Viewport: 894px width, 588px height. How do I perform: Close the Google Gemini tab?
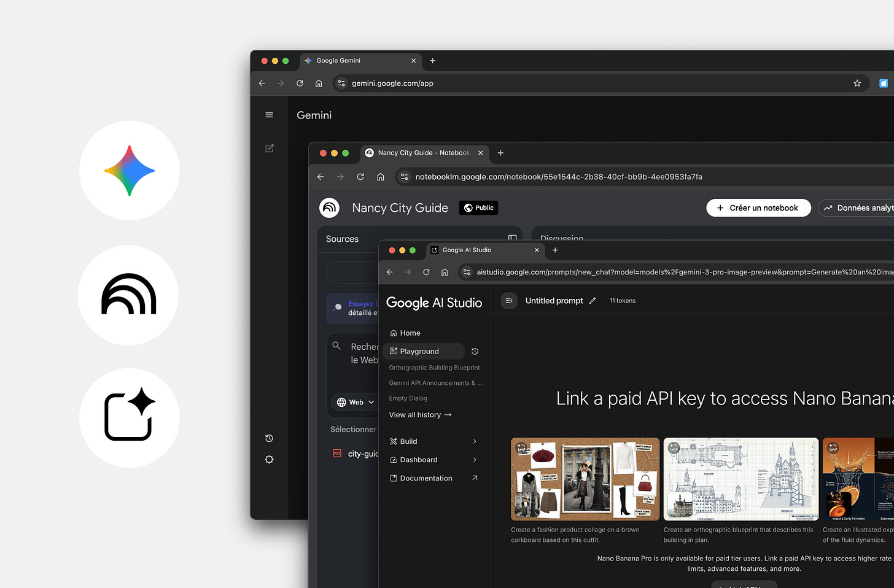(x=413, y=61)
